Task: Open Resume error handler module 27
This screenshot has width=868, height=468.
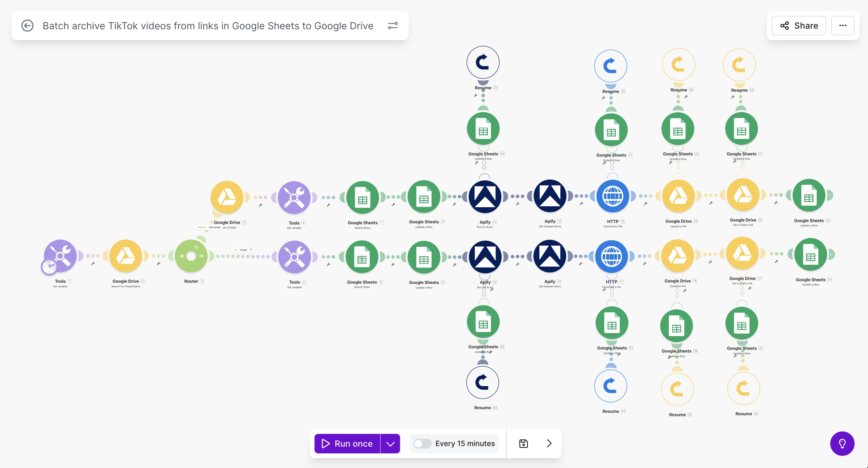Action: (482, 62)
